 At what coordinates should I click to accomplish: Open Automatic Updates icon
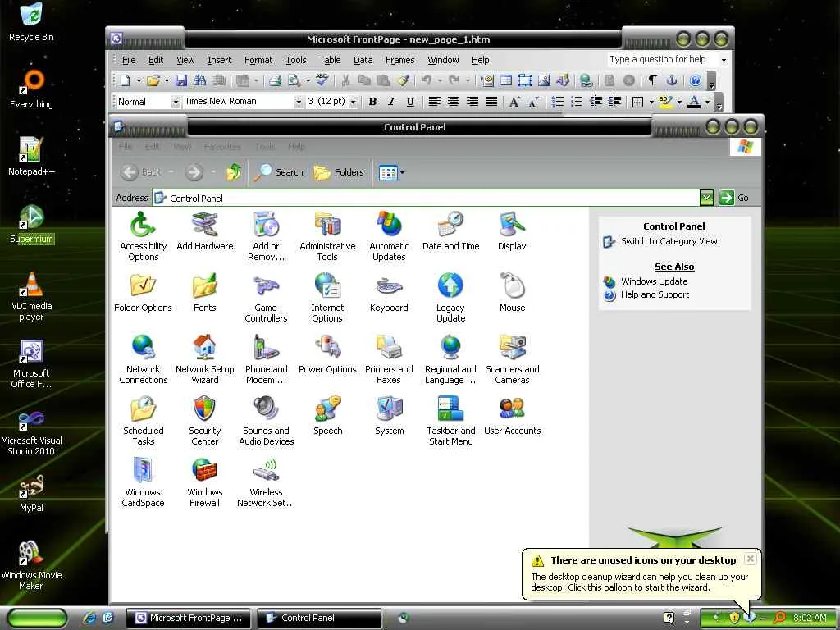click(x=389, y=235)
